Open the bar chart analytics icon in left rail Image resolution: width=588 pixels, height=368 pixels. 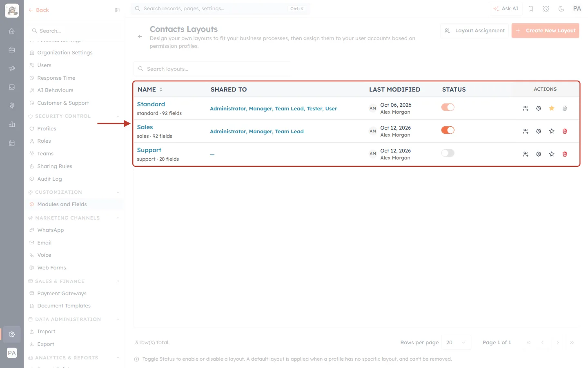tap(12, 124)
